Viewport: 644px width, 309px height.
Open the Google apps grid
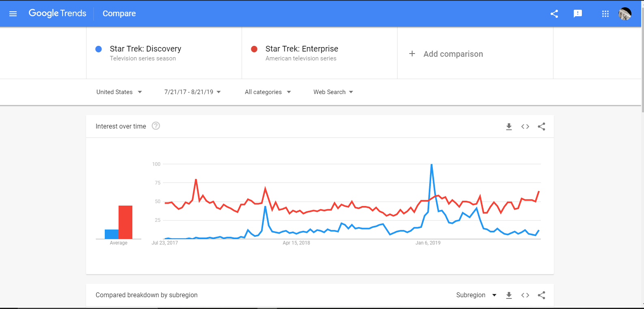(605, 14)
